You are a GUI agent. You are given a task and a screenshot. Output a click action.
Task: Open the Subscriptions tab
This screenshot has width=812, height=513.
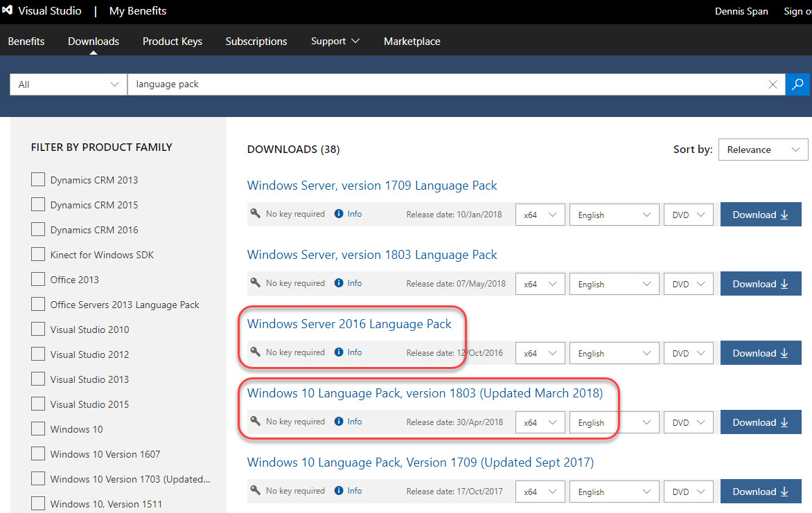point(256,42)
